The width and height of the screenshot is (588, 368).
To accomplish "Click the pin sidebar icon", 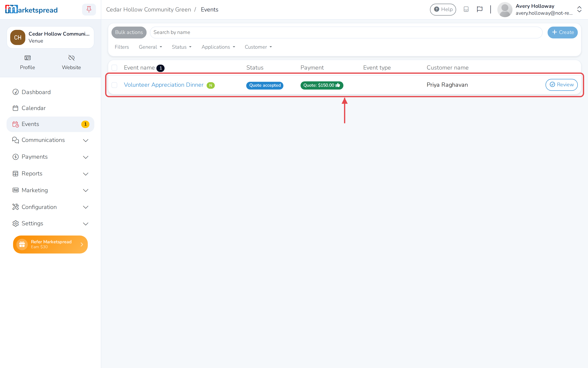I will point(89,9).
